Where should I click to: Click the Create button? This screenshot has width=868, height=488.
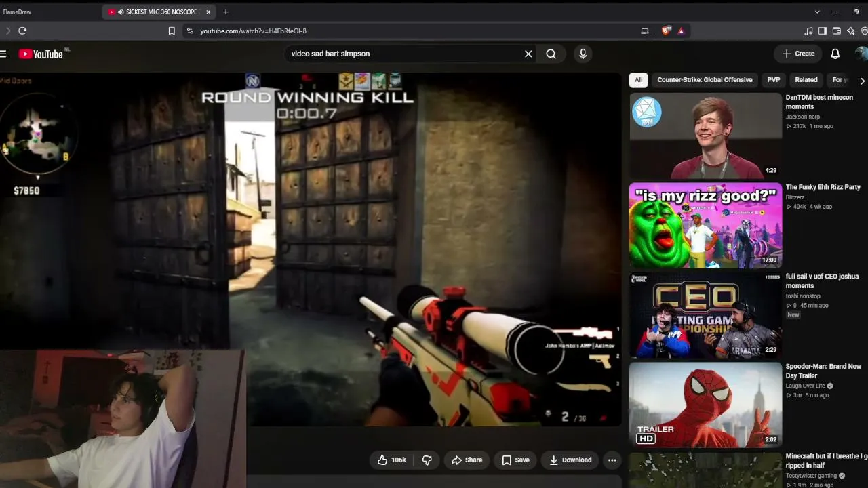tap(798, 54)
